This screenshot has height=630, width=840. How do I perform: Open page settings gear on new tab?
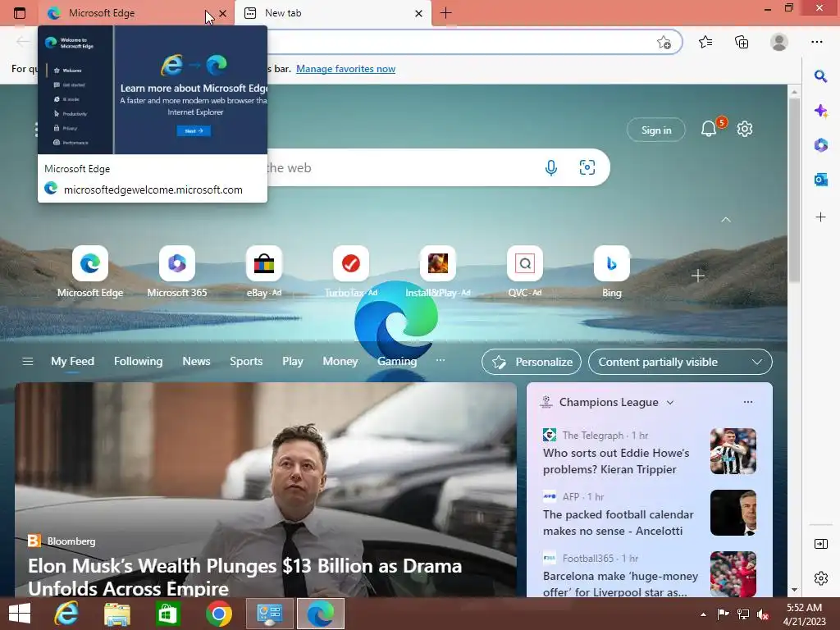(745, 129)
